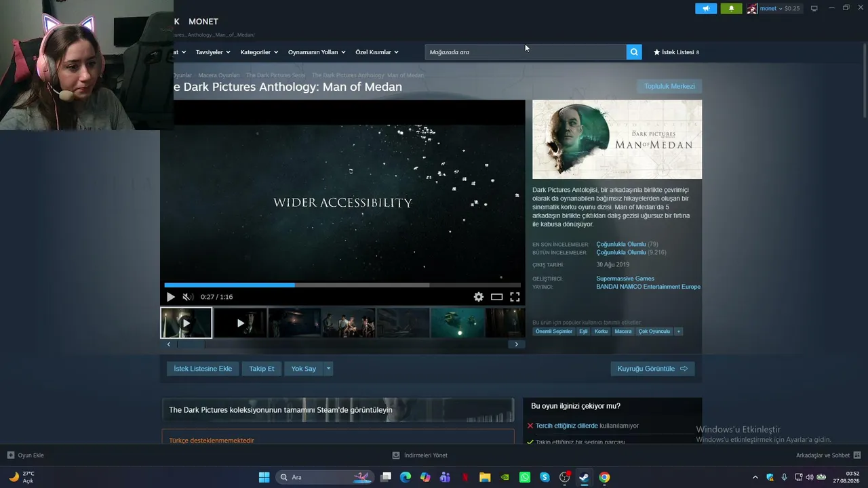Seek on the trailer progress bar
The width and height of the screenshot is (868, 488).
[x=342, y=285]
